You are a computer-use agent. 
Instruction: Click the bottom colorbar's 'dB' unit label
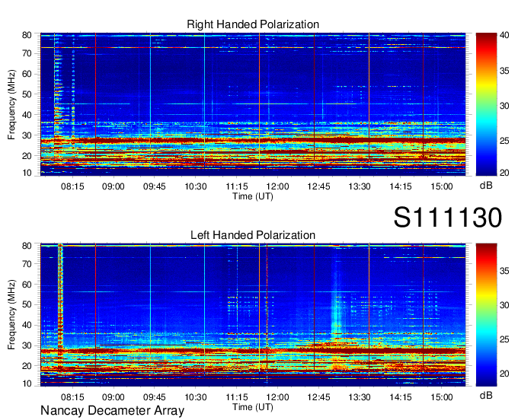pyautogui.click(x=486, y=396)
